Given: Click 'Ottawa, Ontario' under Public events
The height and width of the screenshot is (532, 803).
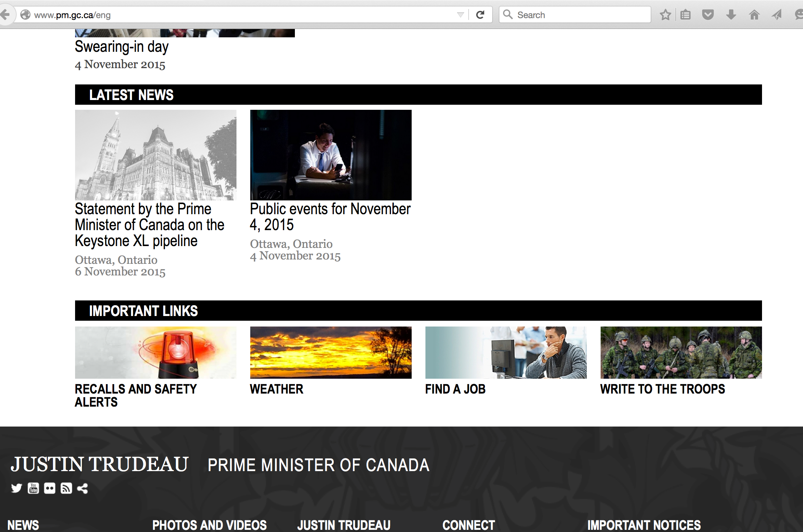Looking at the screenshot, I should (291, 244).
